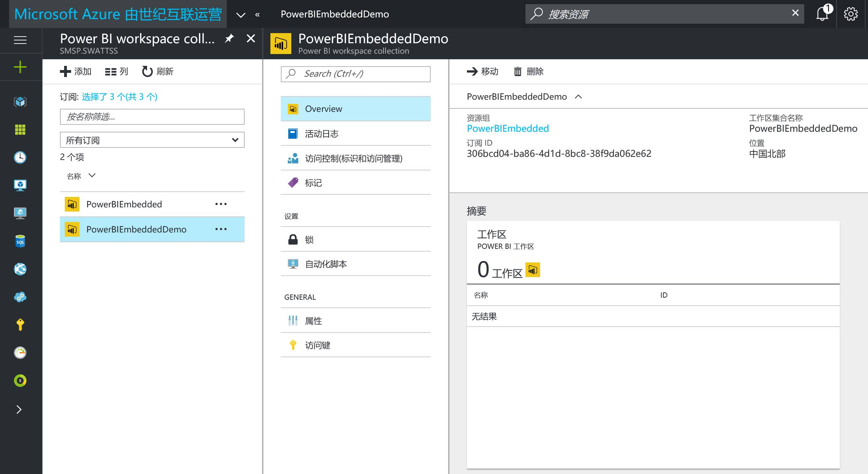Pin the Power BI workspace collection blade
The height and width of the screenshot is (474, 868).
[229, 38]
